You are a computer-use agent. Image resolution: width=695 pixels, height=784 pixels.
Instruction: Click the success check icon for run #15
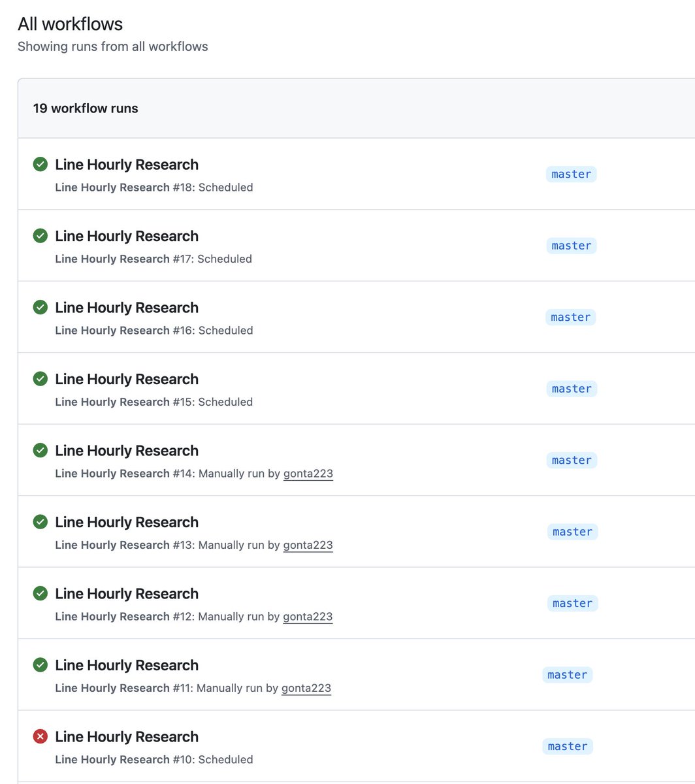[40, 379]
